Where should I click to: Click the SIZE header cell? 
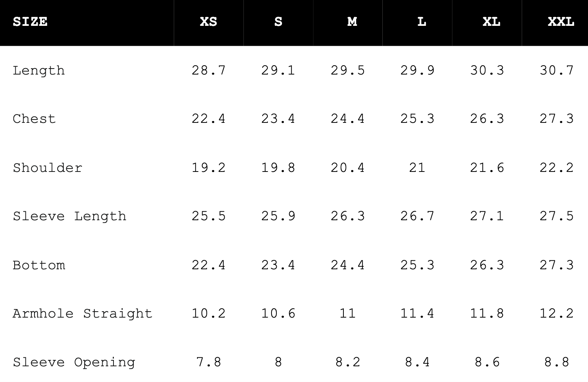click(x=30, y=22)
